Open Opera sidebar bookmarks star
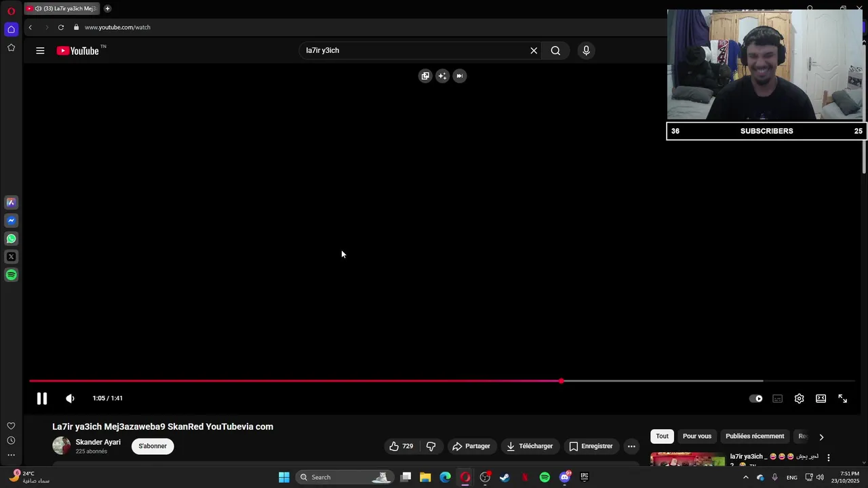Viewport: 868px width, 488px height. tap(11, 47)
